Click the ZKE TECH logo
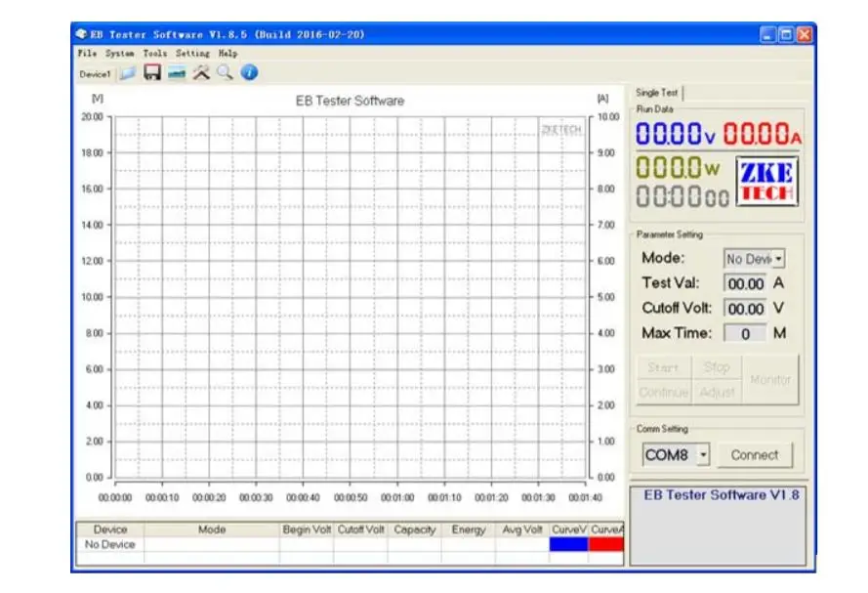This screenshot has width=868, height=593. [x=766, y=182]
